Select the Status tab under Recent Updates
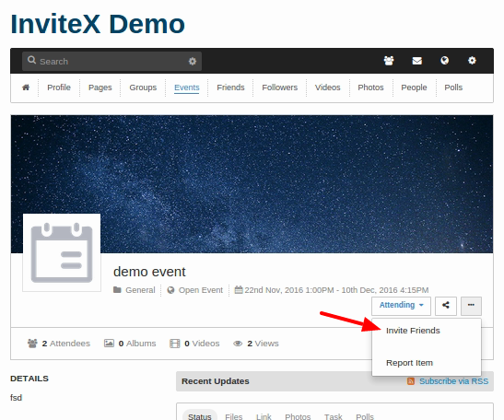 pos(200,416)
